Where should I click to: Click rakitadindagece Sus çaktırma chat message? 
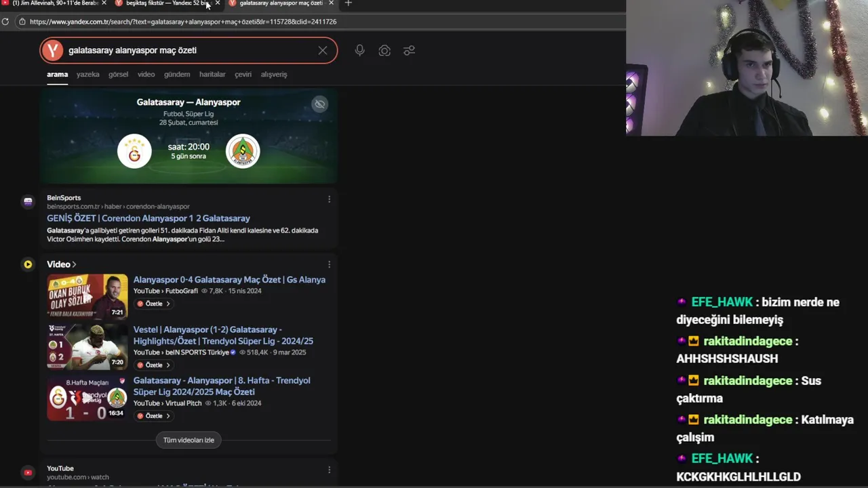749,390
